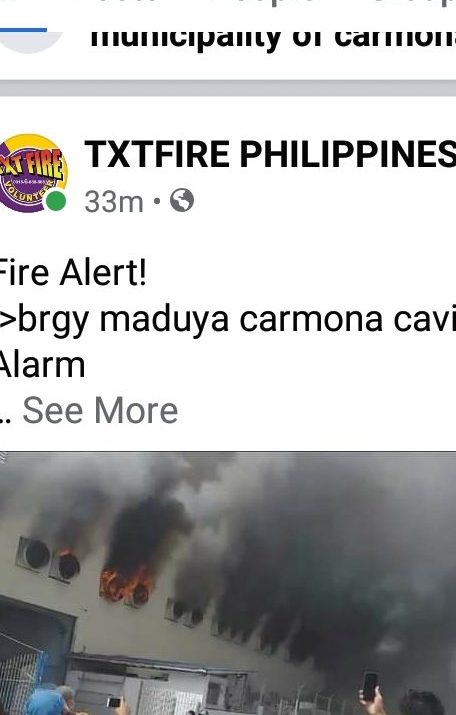This screenshot has width=456, height=715.
Task: Select the blue underlined active tab
Action: 23,29
